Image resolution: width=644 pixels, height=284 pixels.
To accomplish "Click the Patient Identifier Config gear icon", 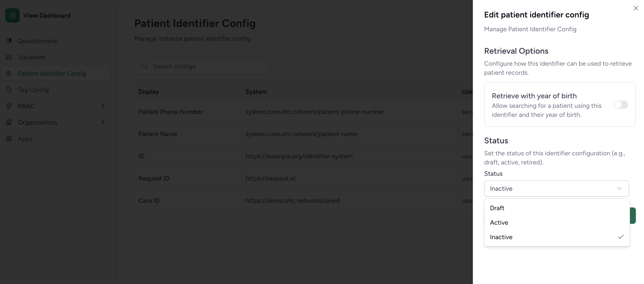I will click(9, 73).
